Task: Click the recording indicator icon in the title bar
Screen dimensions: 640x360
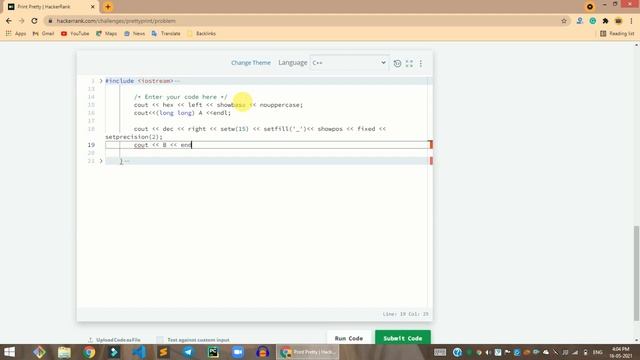Action: click(x=589, y=7)
